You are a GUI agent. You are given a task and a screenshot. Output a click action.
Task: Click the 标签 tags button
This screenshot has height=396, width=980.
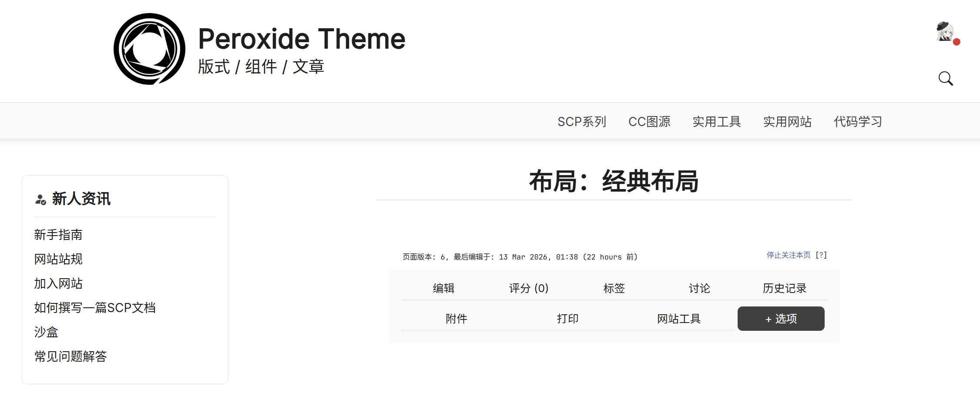click(x=614, y=288)
